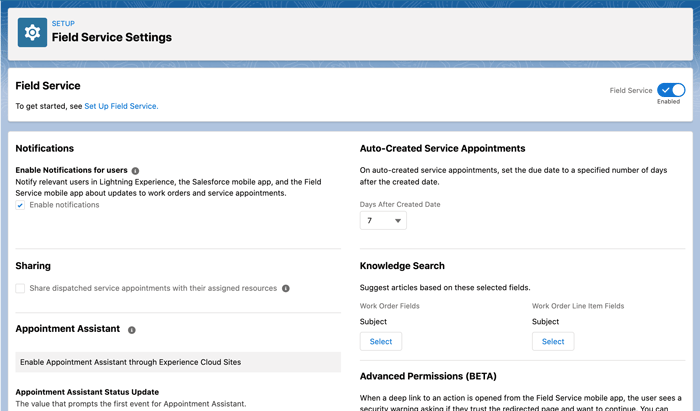Open info tooltip beside Appointment Assistant heading

(132, 329)
